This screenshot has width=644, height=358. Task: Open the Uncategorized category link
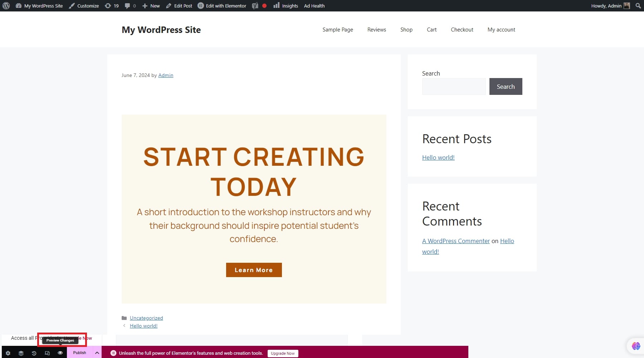146,318
